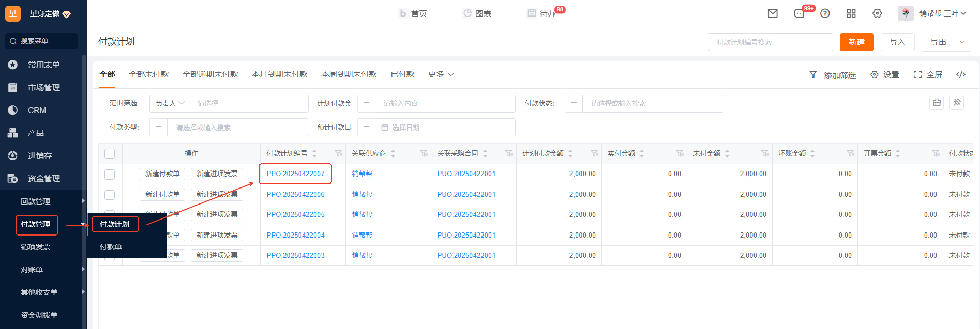Sort by 未付金额 using its sort arrows
The width and height of the screenshot is (980, 329).
pyautogui.click(x=727, y=153)
